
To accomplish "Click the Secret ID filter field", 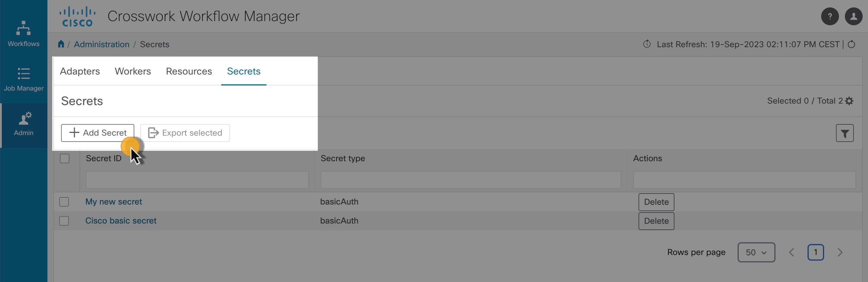I will click(197, 180).
